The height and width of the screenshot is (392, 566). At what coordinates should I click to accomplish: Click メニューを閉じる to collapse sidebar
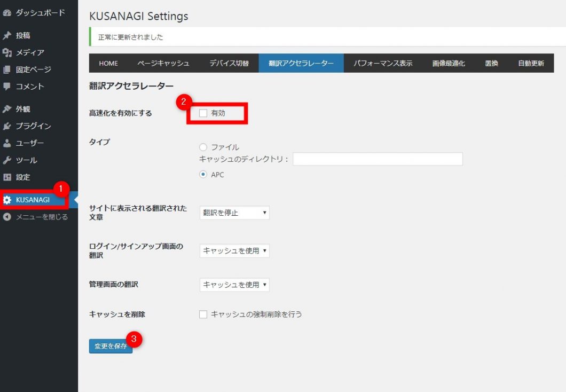click(39, 217)
